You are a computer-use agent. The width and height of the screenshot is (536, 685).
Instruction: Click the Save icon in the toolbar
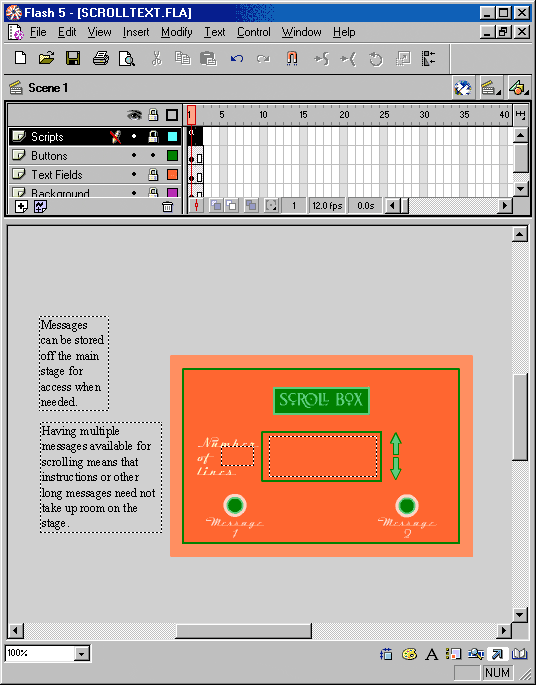73,58
